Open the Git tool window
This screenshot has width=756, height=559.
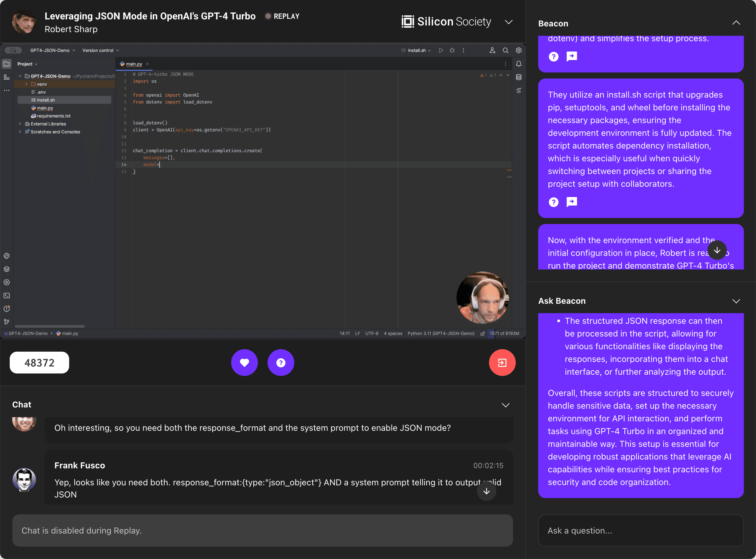coord(6,322)
